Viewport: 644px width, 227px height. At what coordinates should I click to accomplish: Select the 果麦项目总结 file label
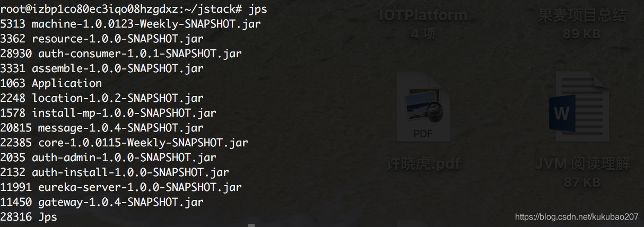pyautogui.click(x=582, y=15)
